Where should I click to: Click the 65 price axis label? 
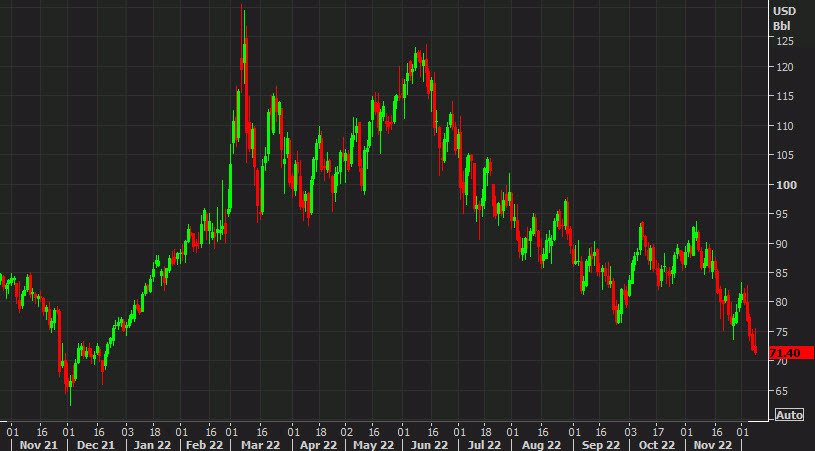[781, 389]
